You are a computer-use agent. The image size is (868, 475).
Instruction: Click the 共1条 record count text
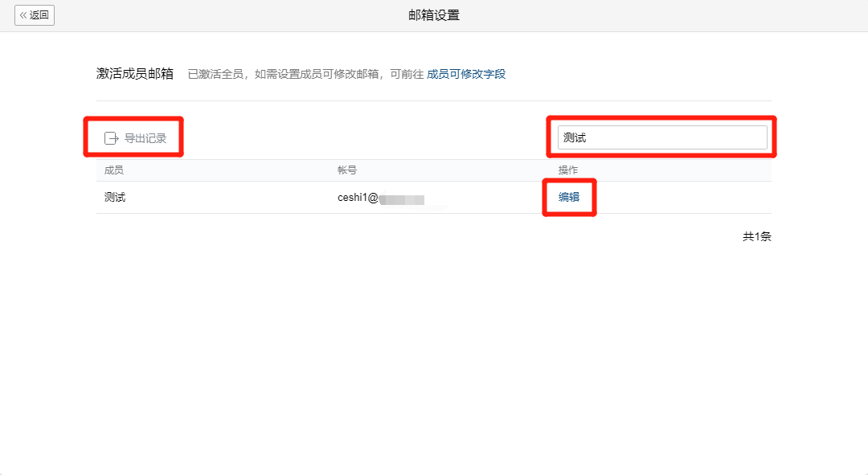(755, 236)
